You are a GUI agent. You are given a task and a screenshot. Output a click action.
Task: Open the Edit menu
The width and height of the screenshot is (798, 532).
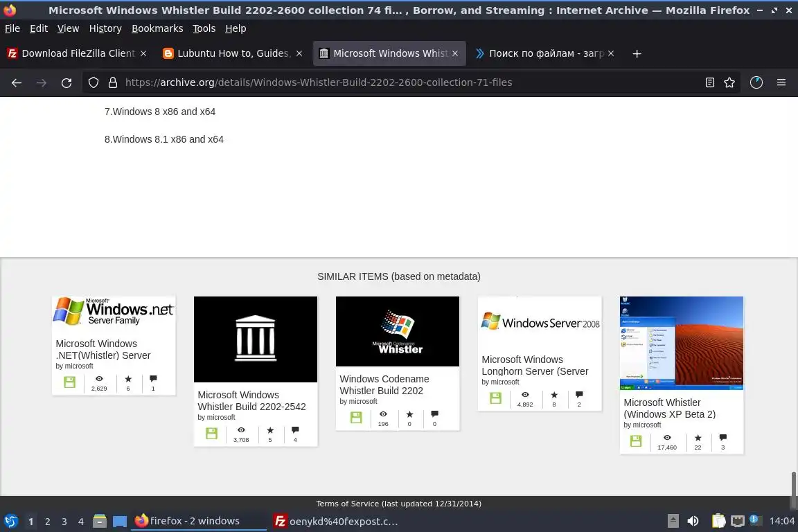[x=39, y=28]
